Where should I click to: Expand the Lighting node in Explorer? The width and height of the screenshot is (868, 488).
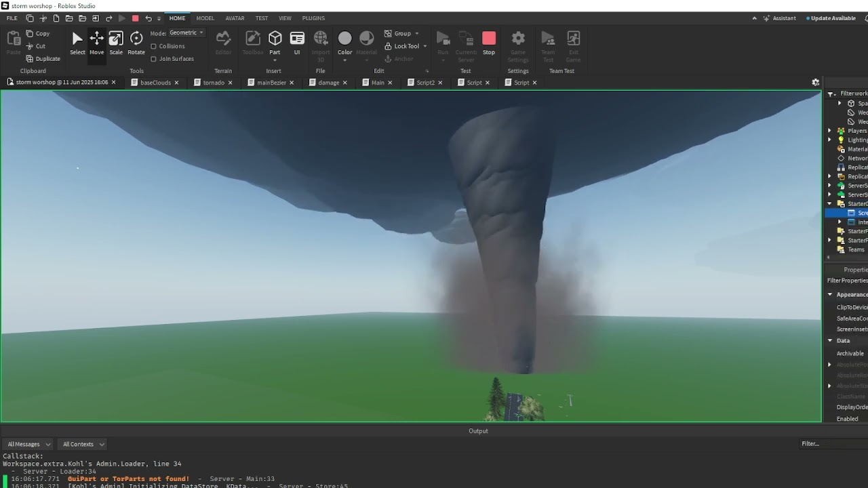pyautogui.click(x=829, y=140)
